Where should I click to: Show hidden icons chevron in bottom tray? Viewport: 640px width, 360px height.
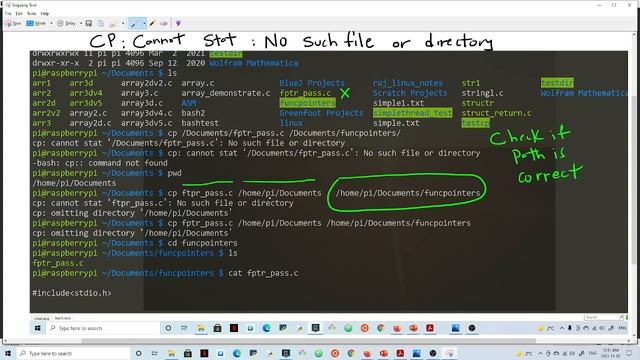pos(540,353)
